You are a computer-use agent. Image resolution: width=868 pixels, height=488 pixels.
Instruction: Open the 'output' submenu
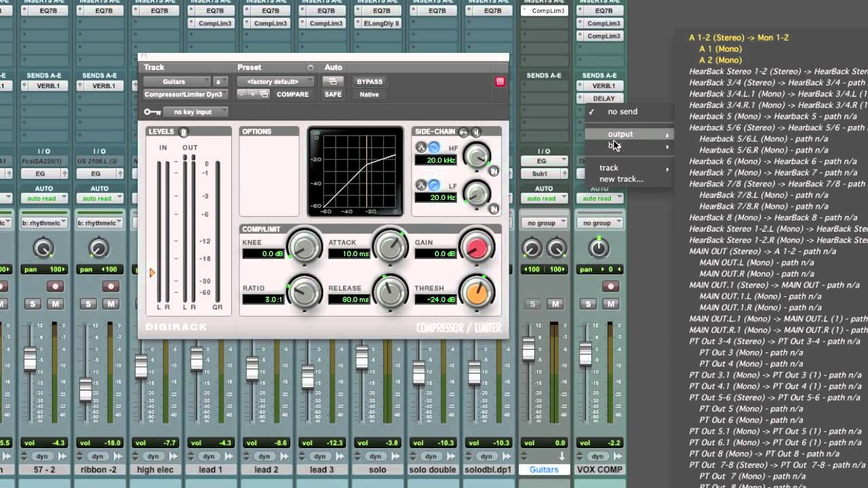[629, 134]
